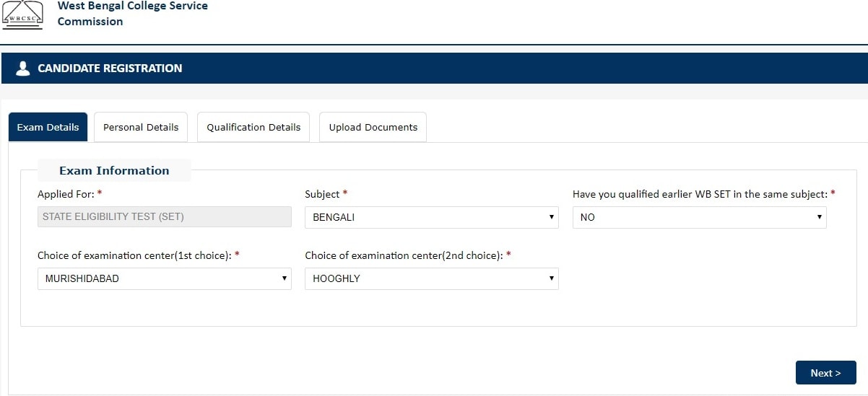
Task: Click the arrow on the NO dropdown
Action: tap(819, 217)
